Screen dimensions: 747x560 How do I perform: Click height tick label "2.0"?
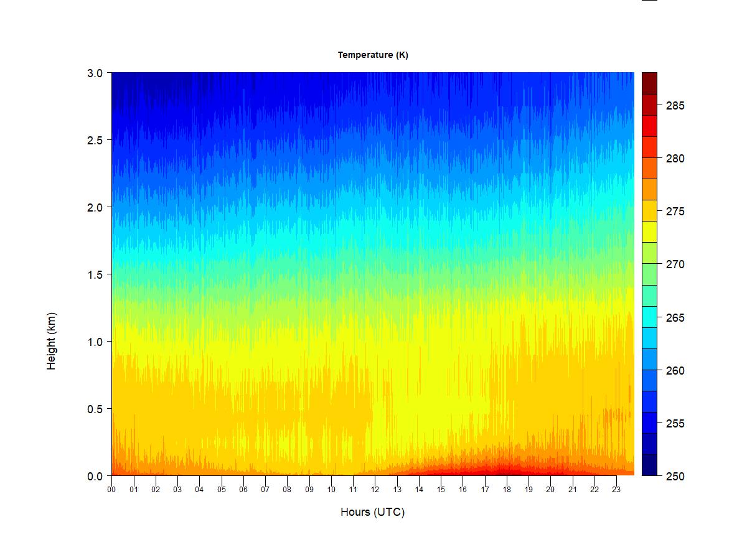pos(95,207)
